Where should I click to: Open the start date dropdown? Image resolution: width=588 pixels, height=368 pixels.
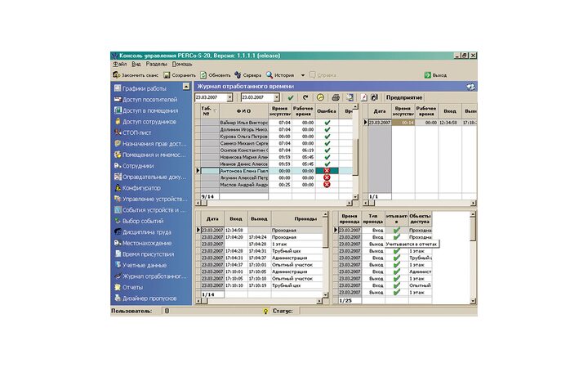click(x=230, y=97)
